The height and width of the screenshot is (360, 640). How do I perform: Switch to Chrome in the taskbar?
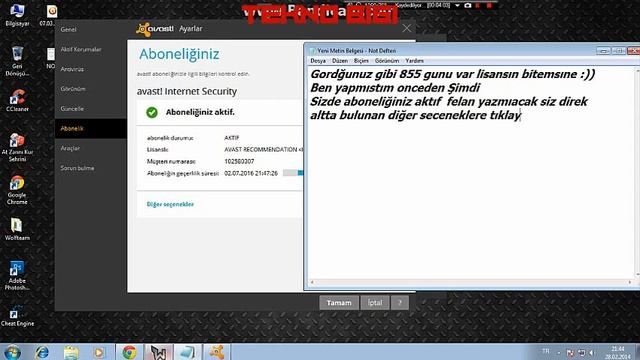coord(129,352)
